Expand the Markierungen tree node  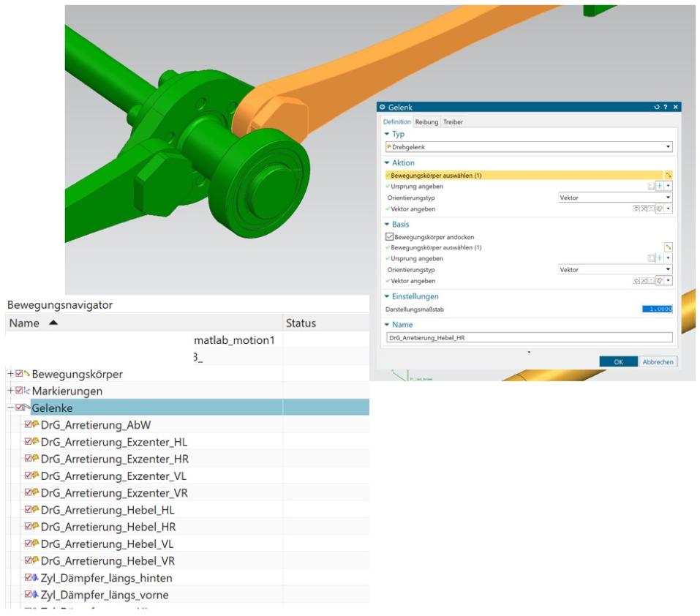(10, 391)
